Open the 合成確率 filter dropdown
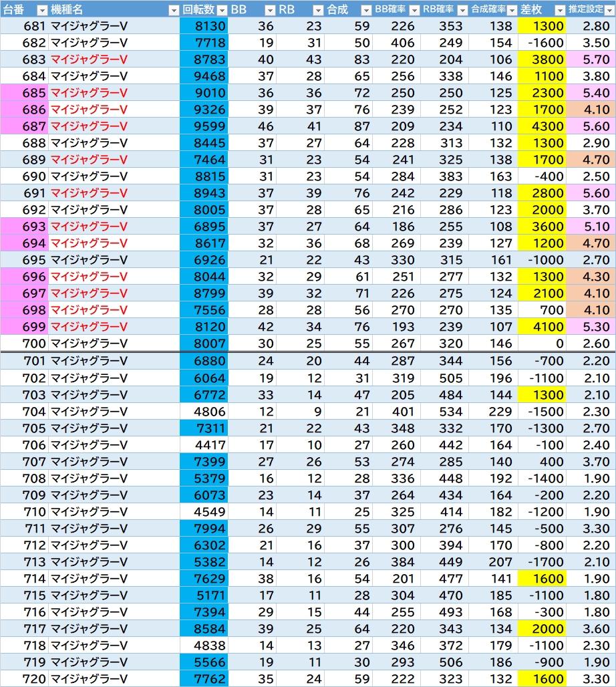The height and width of the screenshot is (687, 616). coord(510,10)
